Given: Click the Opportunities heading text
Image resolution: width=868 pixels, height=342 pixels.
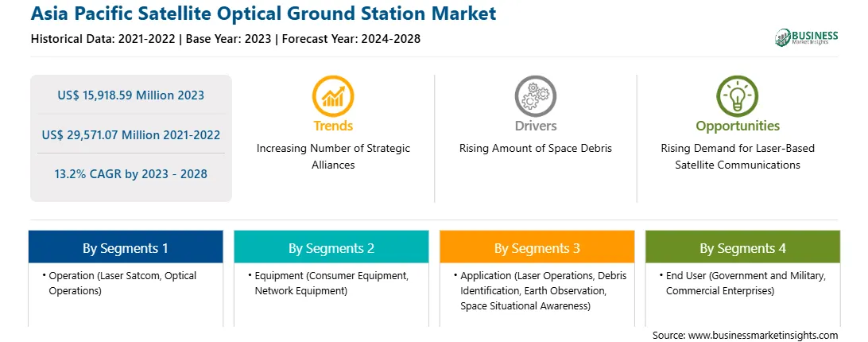Looking at the screenshot, I should [738, 126].
